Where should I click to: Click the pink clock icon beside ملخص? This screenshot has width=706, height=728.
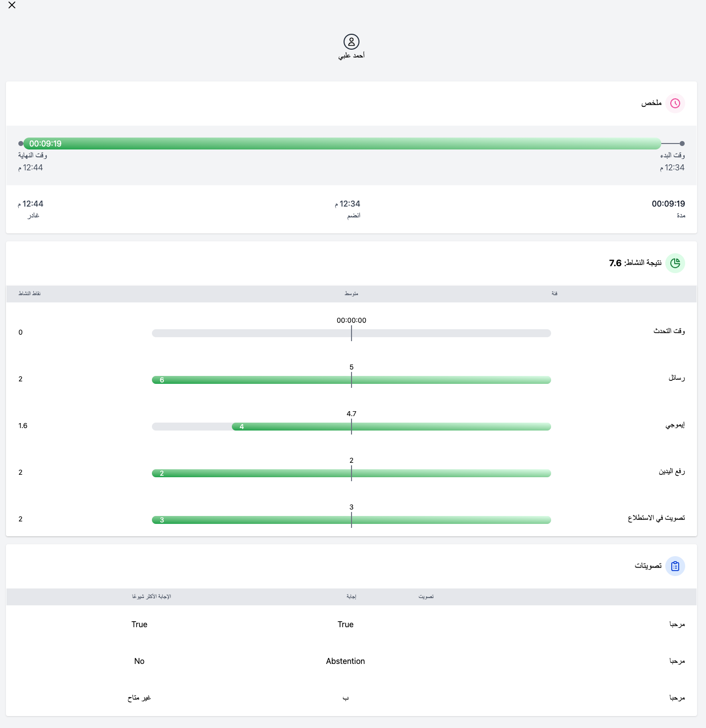pyautogui.click(x=675, y=103)
